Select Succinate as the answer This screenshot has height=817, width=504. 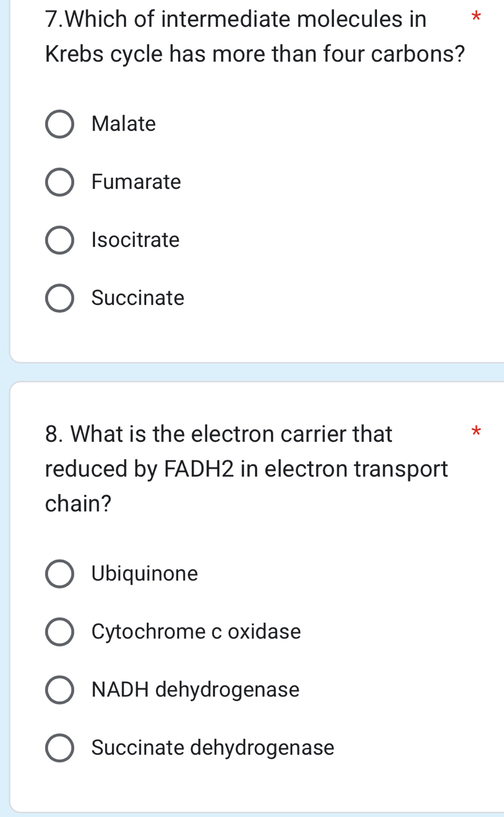point(60,298)
